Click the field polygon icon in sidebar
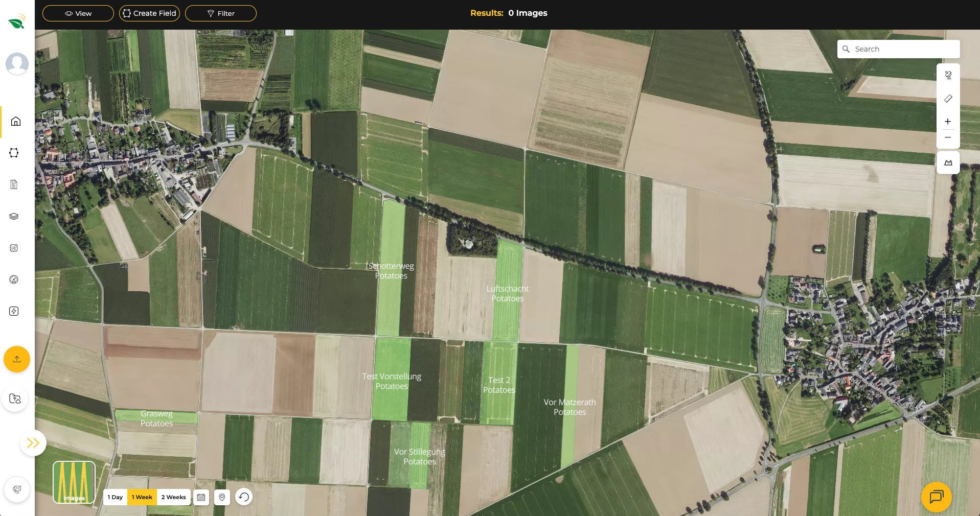Viewport: 980px width, 516px height. click(x=14, y=153)
